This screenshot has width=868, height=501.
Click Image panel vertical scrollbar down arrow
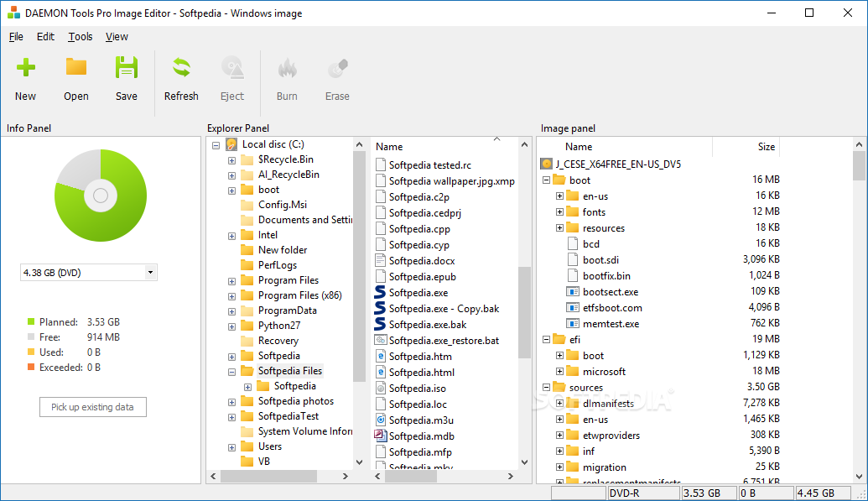click(859, 476)
